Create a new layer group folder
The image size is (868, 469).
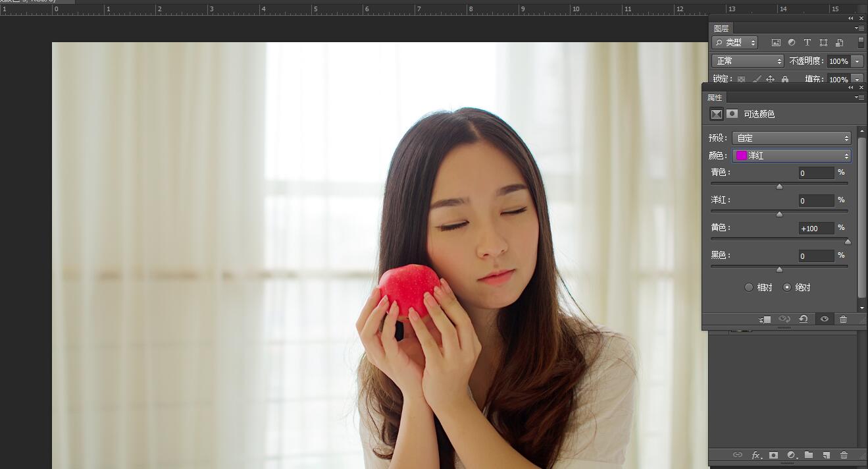[809, 455]
